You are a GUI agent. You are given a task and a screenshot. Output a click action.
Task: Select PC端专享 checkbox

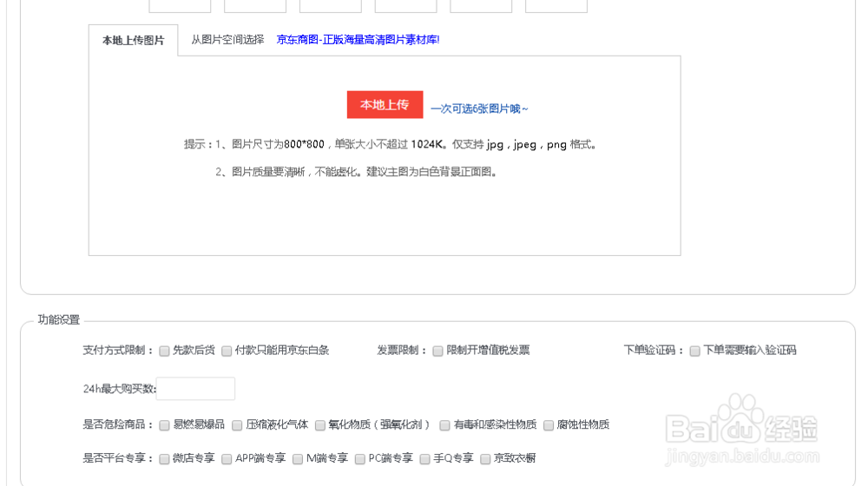[x=360, y=459]
